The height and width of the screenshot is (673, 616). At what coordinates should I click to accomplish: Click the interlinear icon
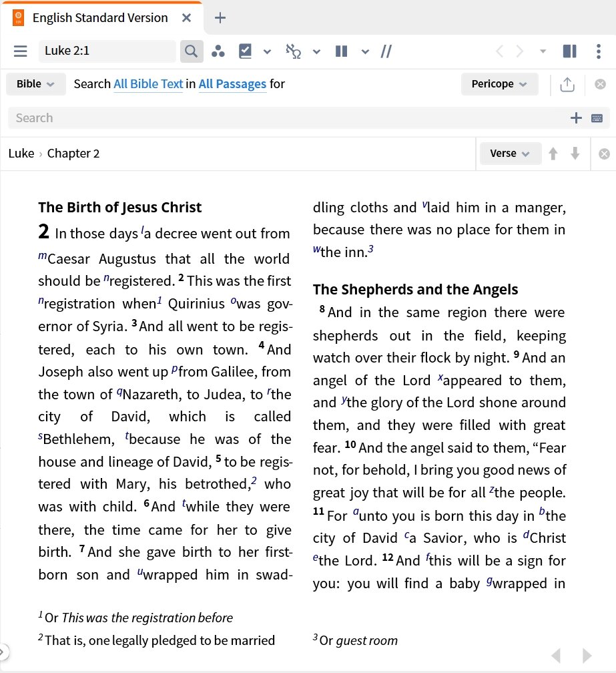click(294, 51)
